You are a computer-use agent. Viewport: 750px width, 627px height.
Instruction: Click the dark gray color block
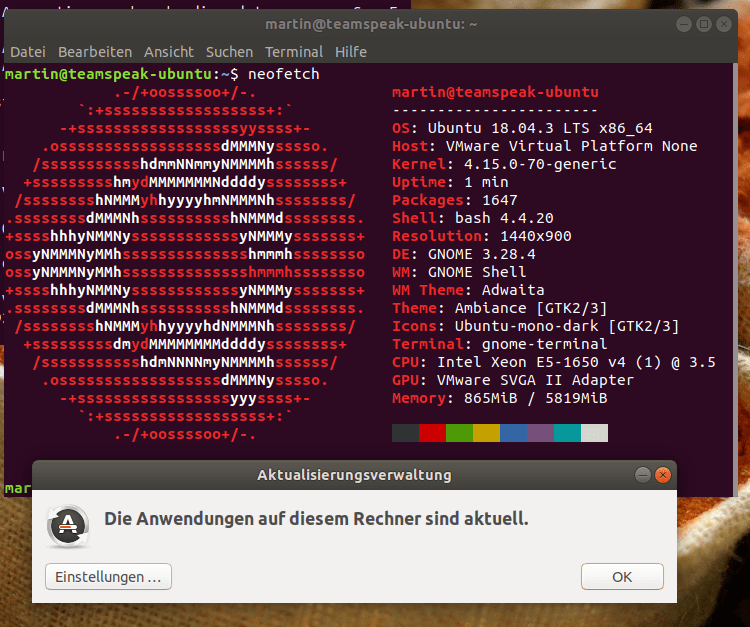coord(405,433)
